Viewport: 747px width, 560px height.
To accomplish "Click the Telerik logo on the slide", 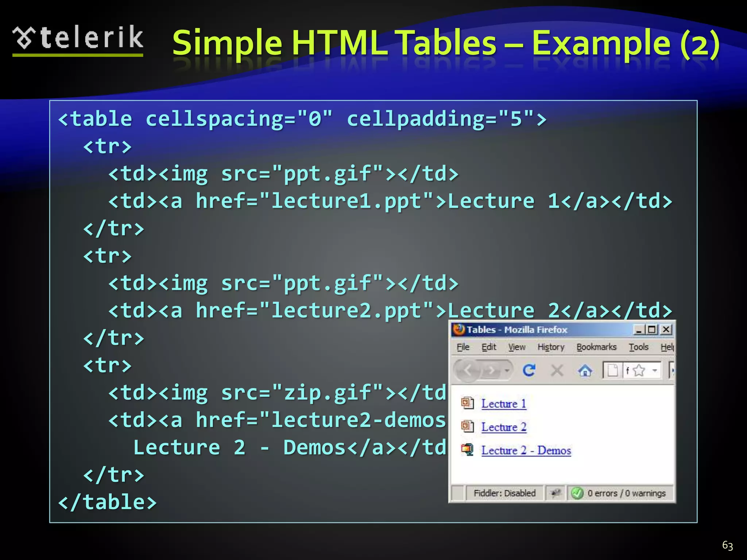I will pos(78,40).
